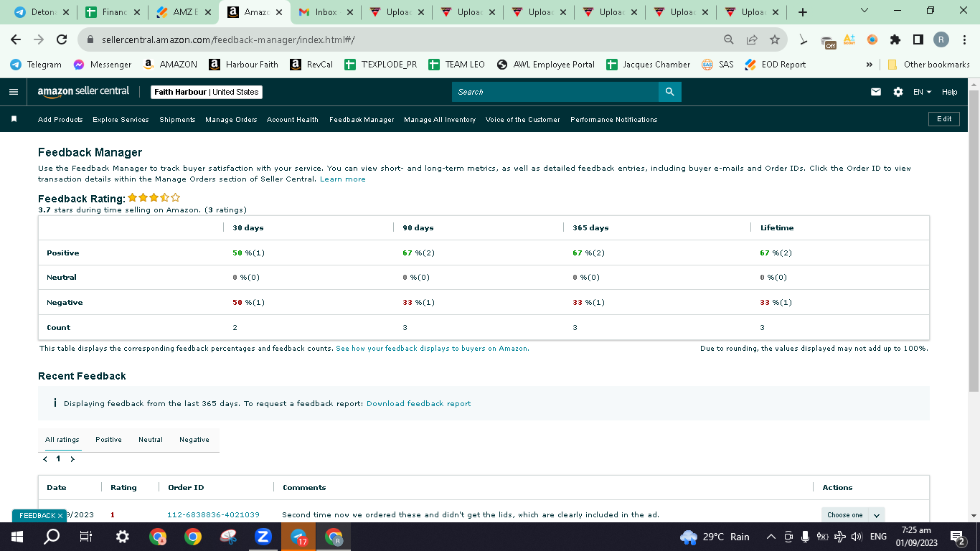The height and width of the screenshot is (551, 980).
Task: Switch to the Negative feedback tab
Action: [x=194, y=440]
